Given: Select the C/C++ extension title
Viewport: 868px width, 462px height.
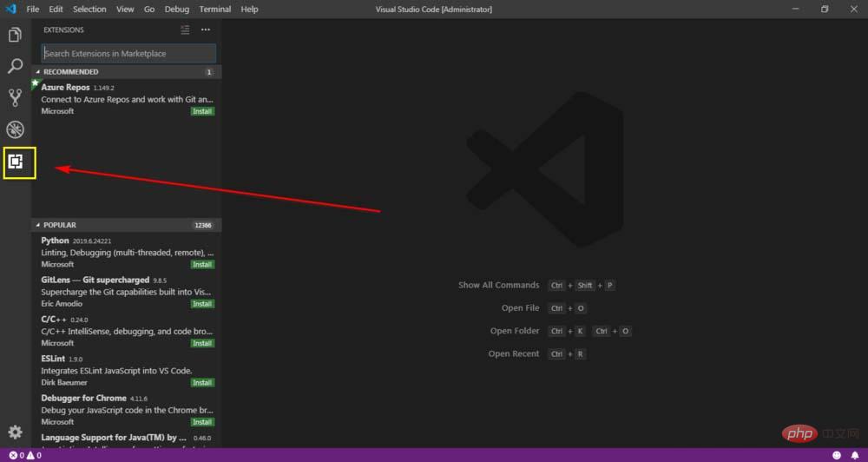Looking at the screenshot, I should (x=54, y=319).
